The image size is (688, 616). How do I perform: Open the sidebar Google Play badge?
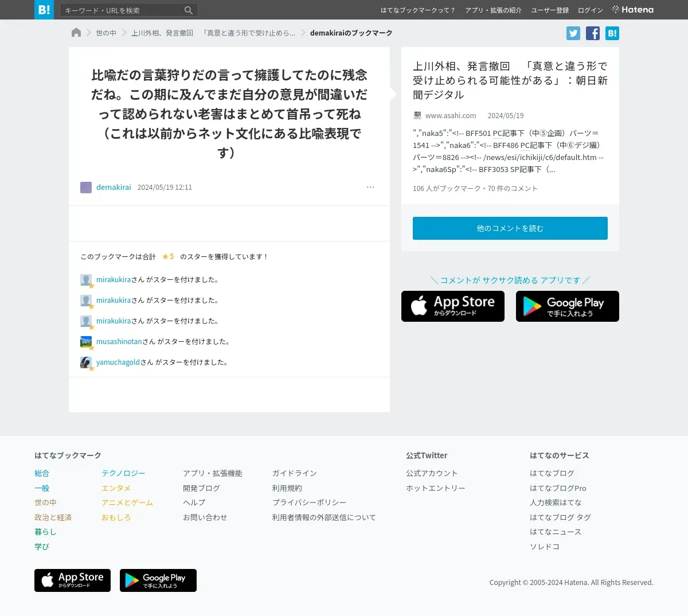568,306
